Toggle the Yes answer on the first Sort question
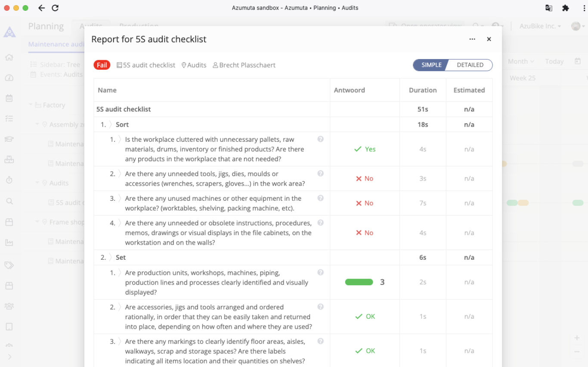This screenshot has width=588, height=367. 364,149
